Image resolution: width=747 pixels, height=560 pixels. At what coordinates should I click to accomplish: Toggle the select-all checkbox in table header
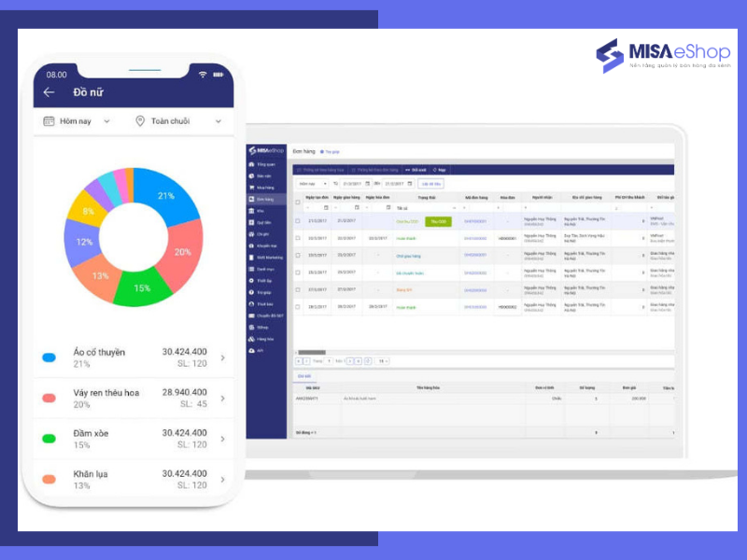[x=298, y=203]
